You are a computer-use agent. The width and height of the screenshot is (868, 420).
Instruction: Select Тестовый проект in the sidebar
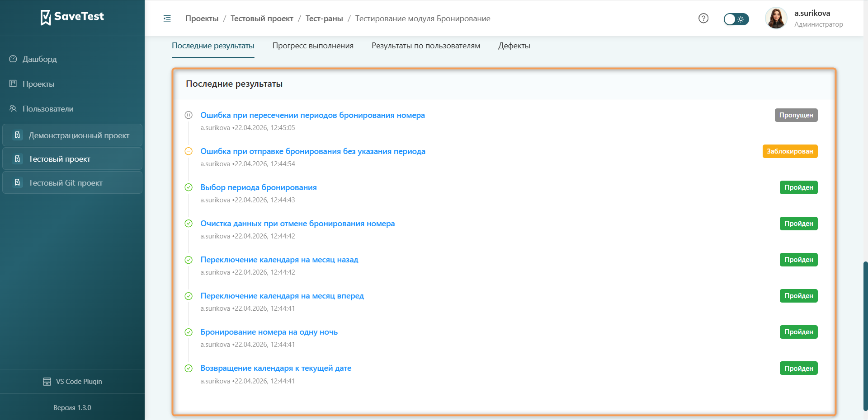pyautogui.click(x=72, y=159)
